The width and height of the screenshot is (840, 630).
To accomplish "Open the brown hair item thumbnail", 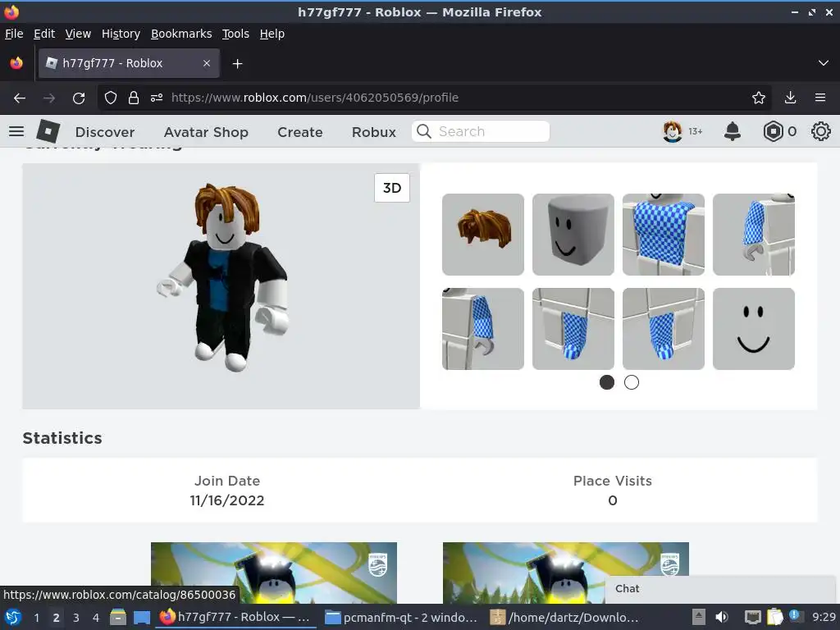I will coord(483,235).
